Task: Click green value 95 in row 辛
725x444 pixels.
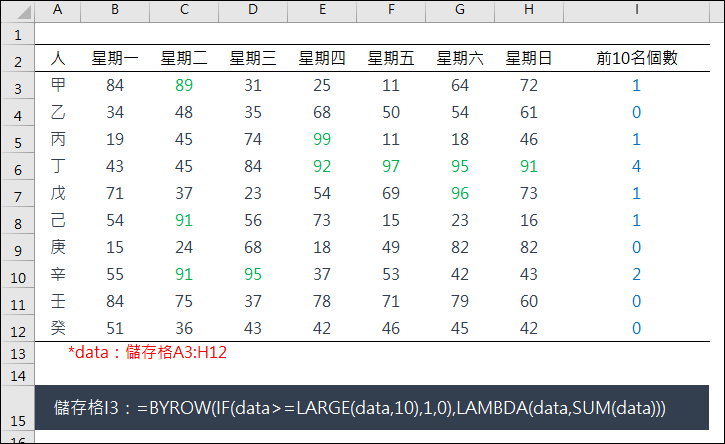Action: pos(253,274)
